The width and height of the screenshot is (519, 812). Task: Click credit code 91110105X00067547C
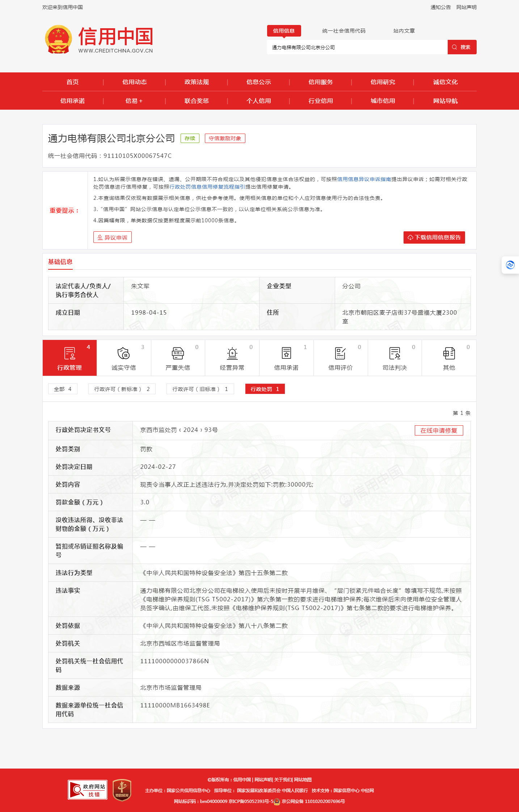pos(138,156)
